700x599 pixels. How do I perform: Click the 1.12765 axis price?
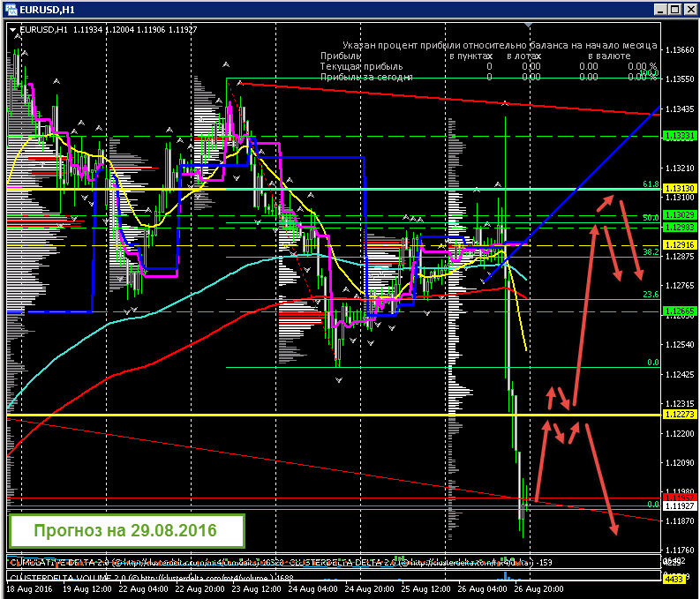pyautogui.click(x=680, y=286)
